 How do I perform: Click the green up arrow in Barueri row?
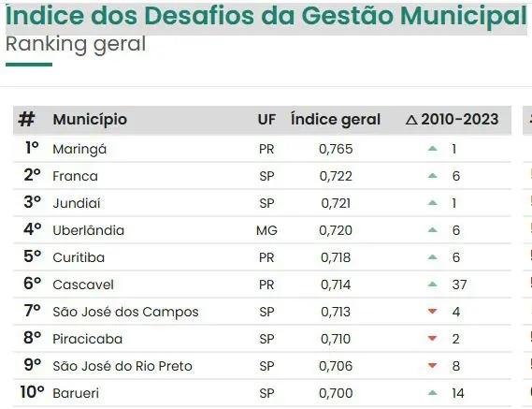pos(433,393)
